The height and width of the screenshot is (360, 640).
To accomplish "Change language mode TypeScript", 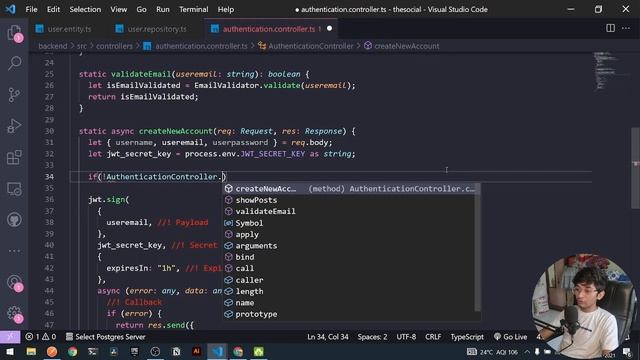I will [x=467, y=337].
